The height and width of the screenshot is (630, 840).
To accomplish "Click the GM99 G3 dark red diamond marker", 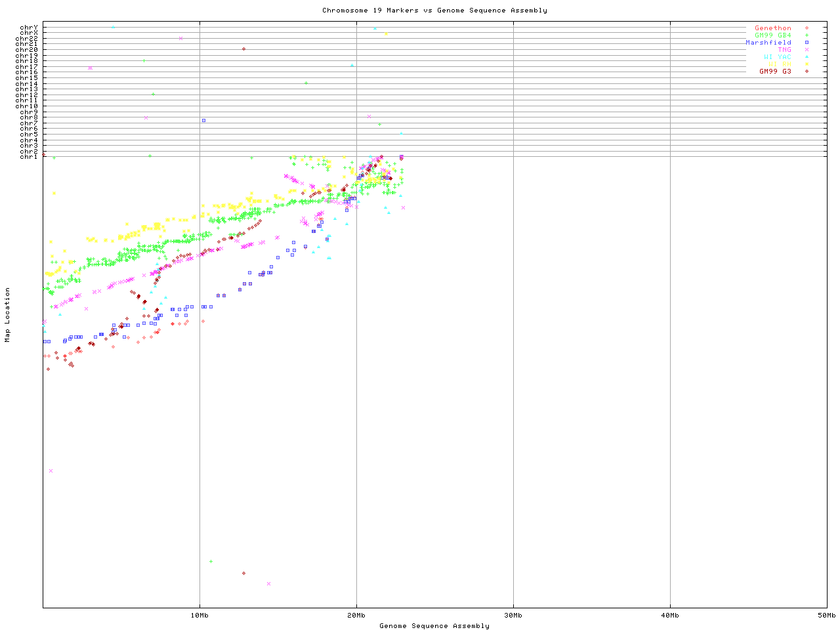I will click(807, 72).
